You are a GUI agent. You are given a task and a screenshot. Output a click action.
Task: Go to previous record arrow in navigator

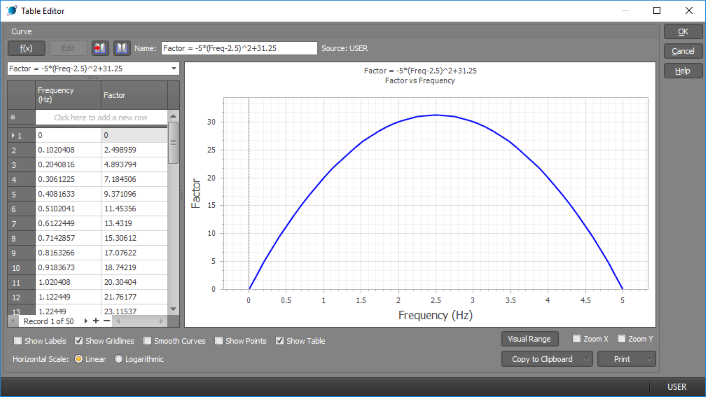[13, 321]
